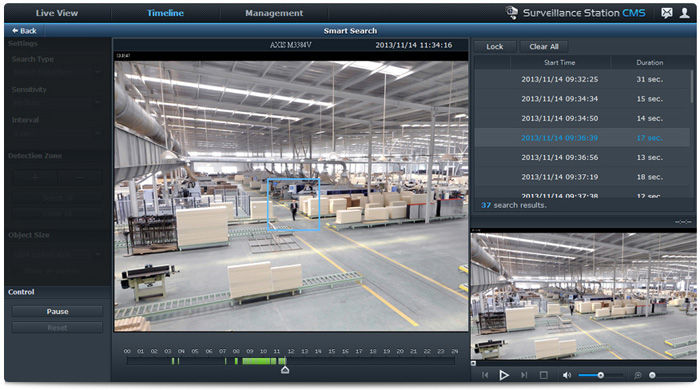Open the notifications message icon in header
This screenshot has width=700, height=390.
click(667, 13)
